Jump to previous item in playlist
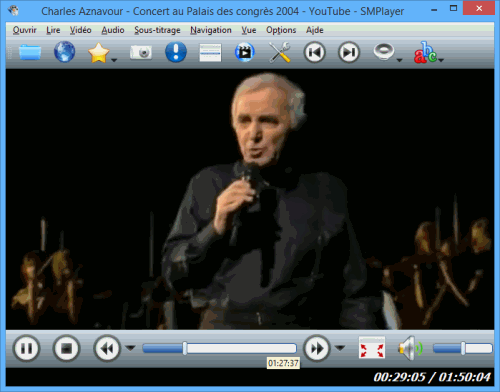The image size is (500, 392). click(314, 52)
